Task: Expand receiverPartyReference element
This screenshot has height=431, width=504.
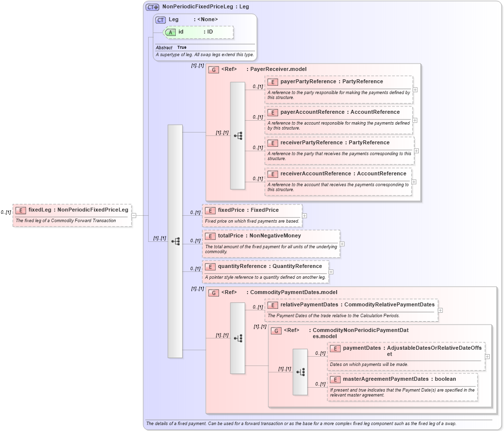Action: 416,151
